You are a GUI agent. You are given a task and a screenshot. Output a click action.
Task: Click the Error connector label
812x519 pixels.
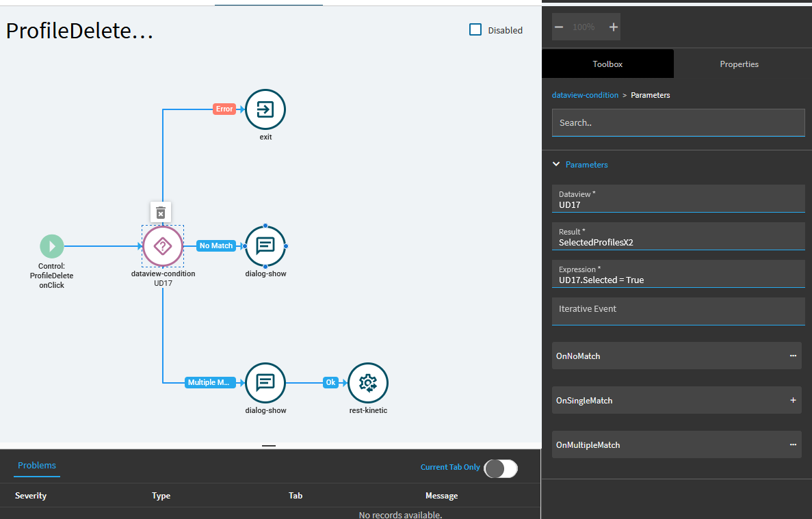(224, 109)
